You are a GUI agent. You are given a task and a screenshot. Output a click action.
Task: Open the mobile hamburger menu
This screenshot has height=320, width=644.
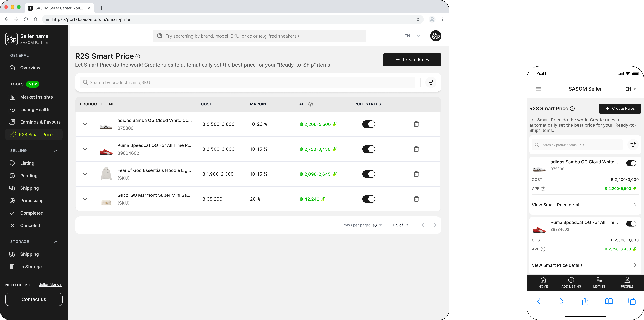(539, 89)
